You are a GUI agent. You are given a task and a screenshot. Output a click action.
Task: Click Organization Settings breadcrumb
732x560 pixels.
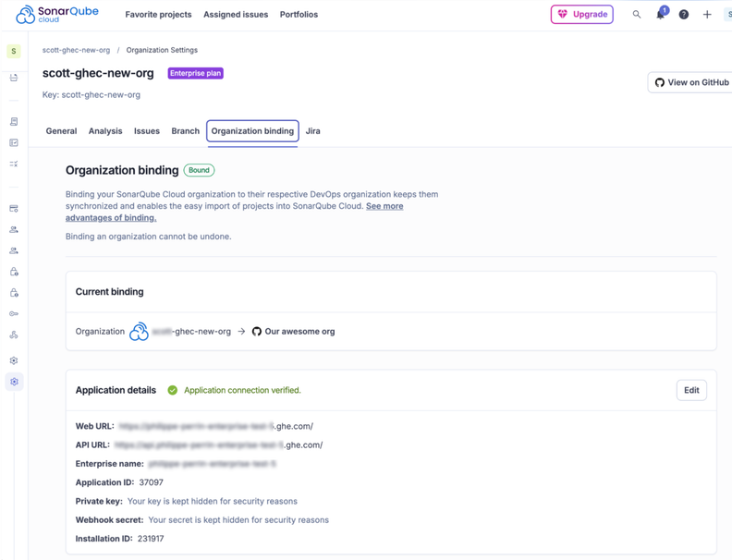pyautogui.click(x=162, y=50)
